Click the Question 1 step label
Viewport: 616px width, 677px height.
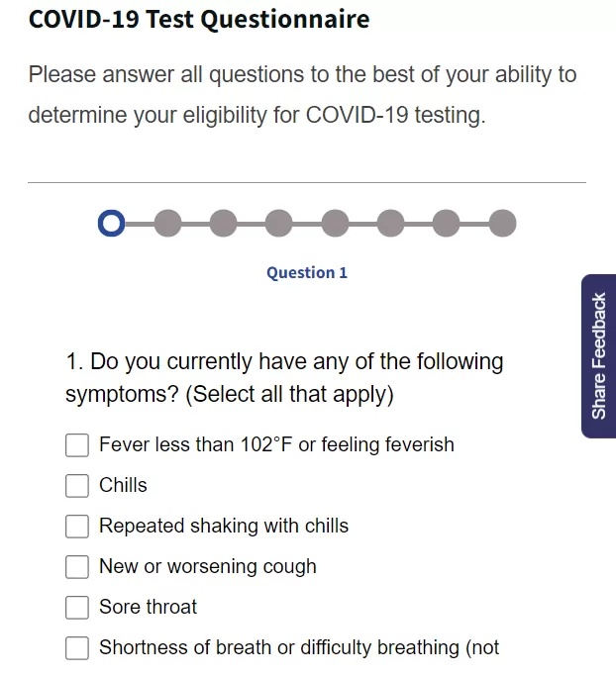coord(307,273)
